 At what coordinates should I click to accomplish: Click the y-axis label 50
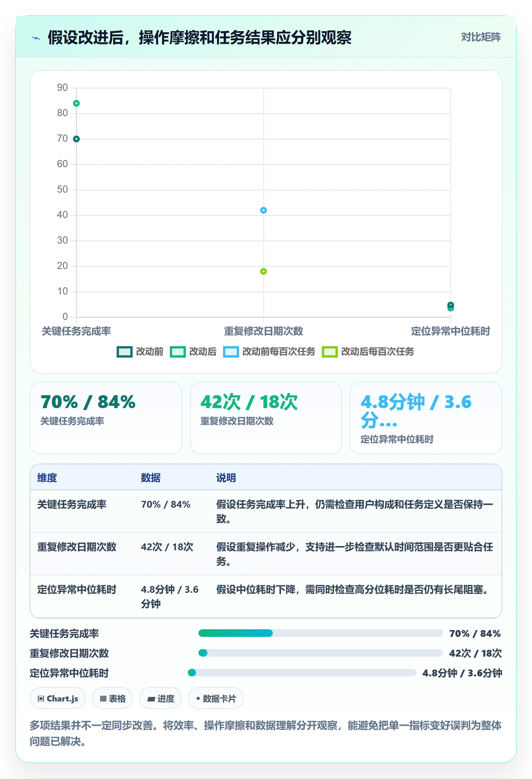[62, 190]
